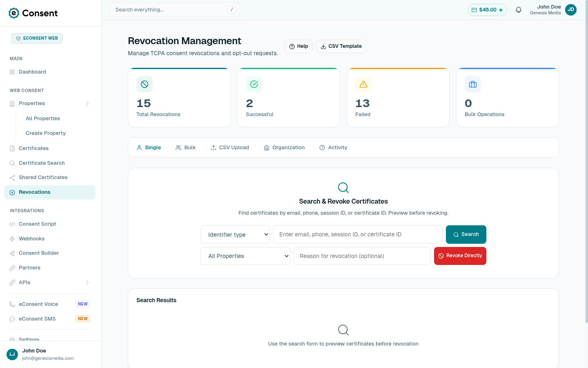The image size is (588, 368).
Task: Click the Successful checkmark icon
Action: coord(254,84)
